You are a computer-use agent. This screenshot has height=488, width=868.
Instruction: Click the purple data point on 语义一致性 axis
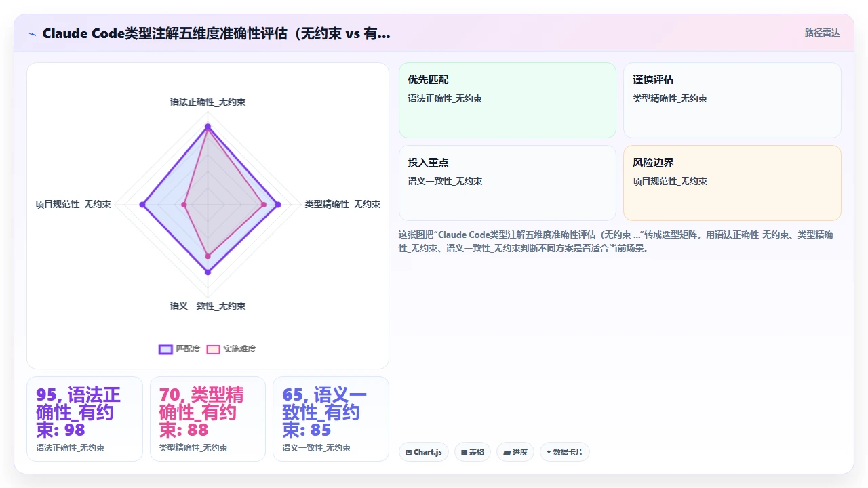[208, 272]
